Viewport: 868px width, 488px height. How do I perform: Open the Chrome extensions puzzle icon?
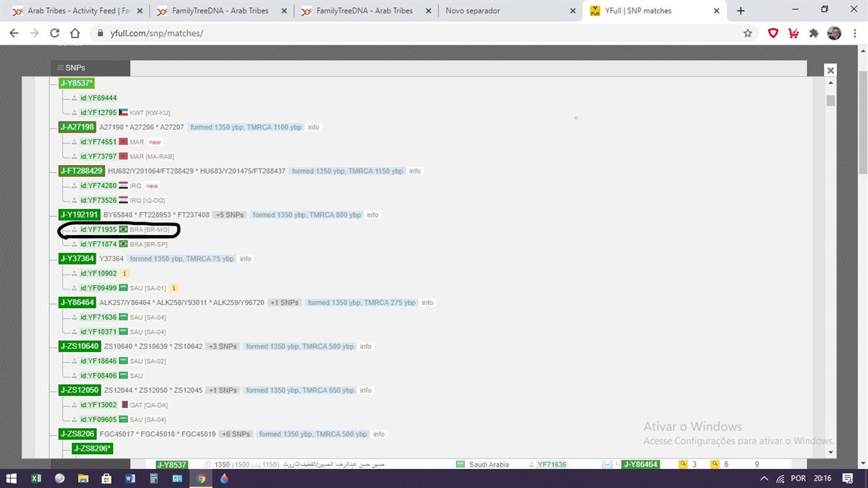pos(814,33)
